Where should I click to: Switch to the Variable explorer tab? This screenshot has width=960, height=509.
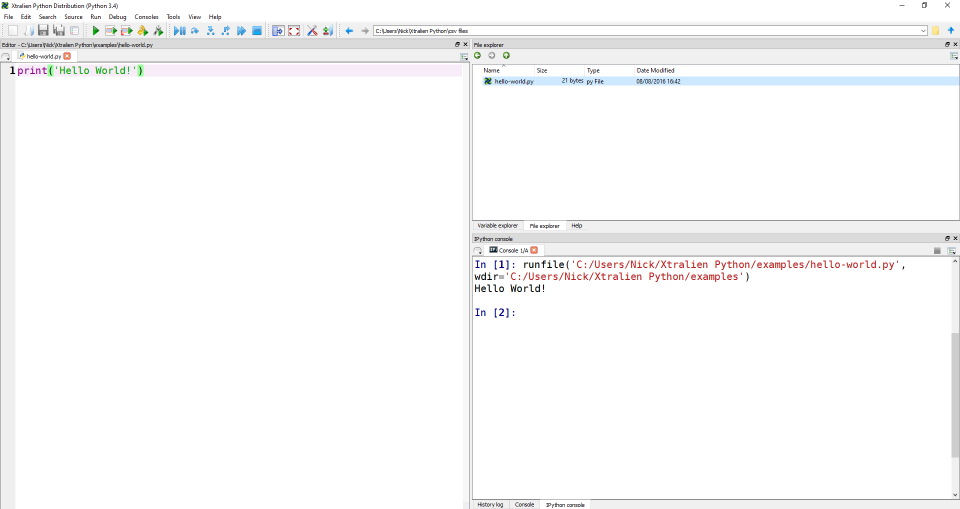(497, 226)
